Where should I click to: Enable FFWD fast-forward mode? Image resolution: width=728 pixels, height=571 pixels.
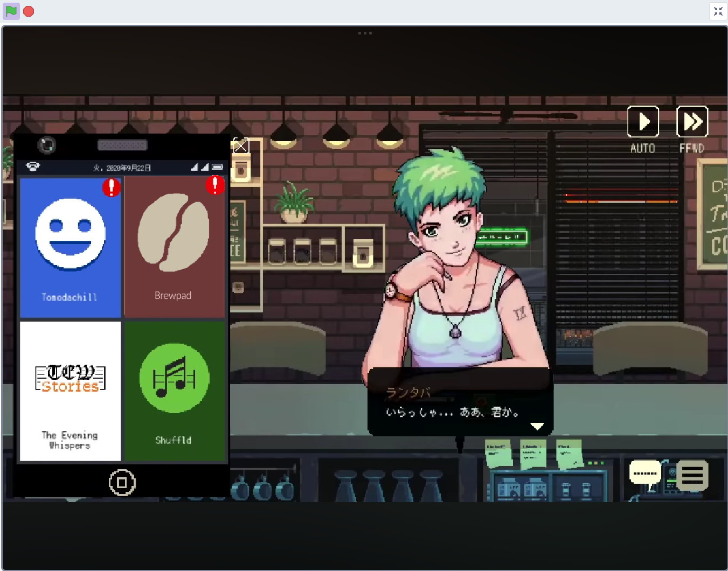click(x=692, y=122)
